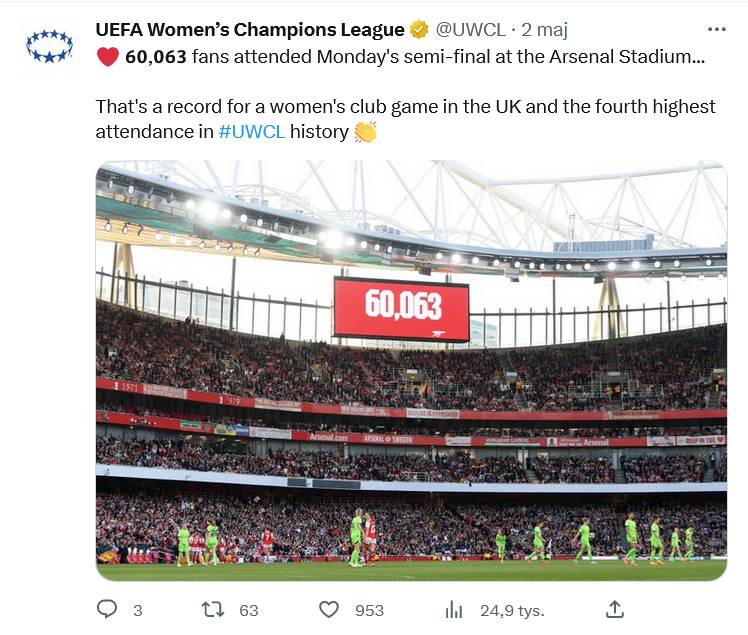Like the tweet with the heart icon
The height and width of the screenshot is (635, 748).
point(328,609)
